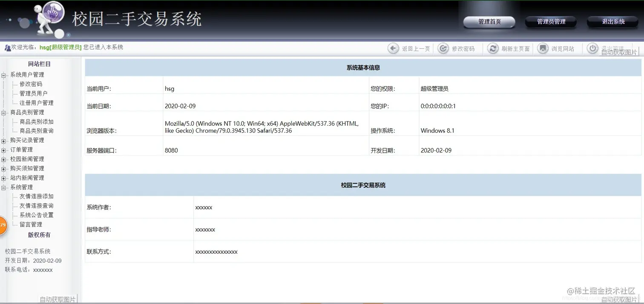The width and height of the screenshot is (644, 304).
Task: Select the 商品类别管理 tree label
Action: [27, 112]
